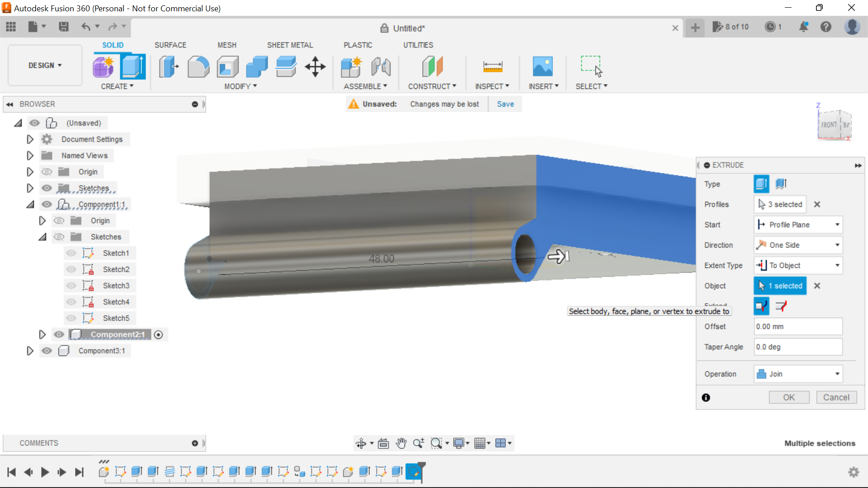Screen dimensions: 868x488
Task: Switch to SHEET METAL tab
Action: click(290, 45)
